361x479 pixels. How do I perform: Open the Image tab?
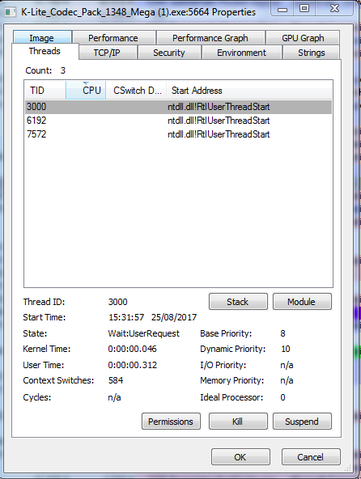(42, 38)
